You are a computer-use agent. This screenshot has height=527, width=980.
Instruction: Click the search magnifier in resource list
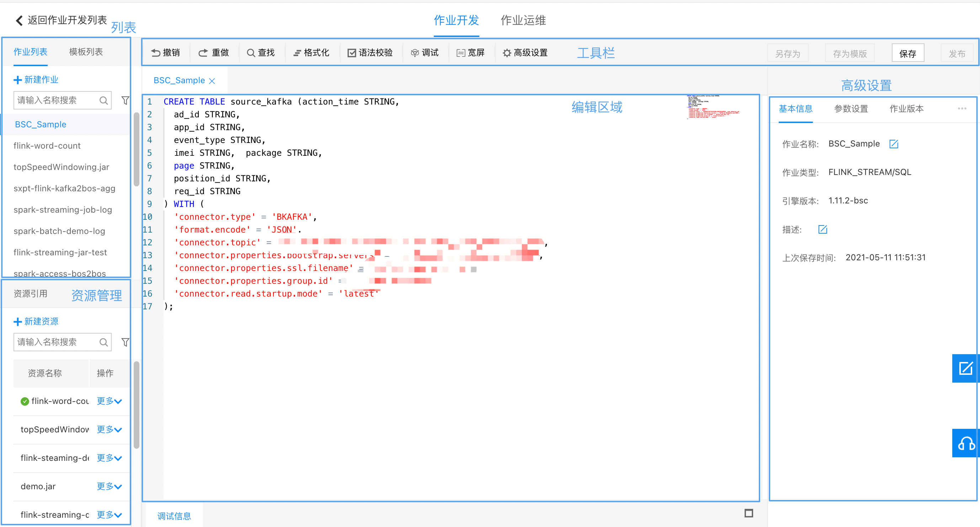click(103, 342)
